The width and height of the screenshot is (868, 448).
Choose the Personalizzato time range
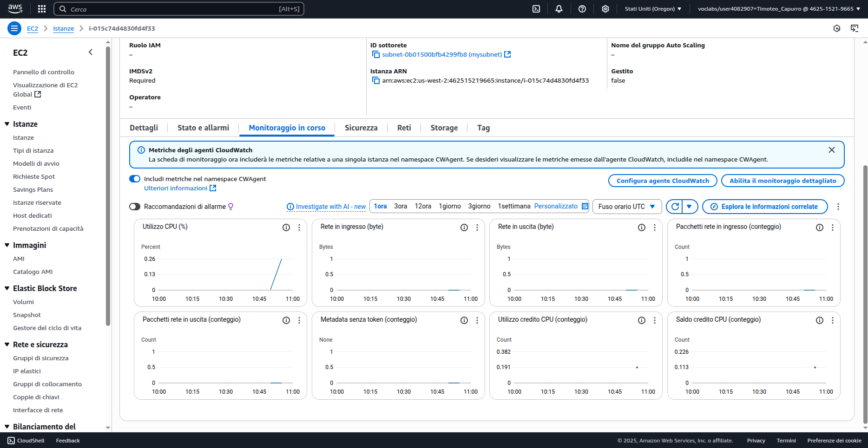(556, 206)
